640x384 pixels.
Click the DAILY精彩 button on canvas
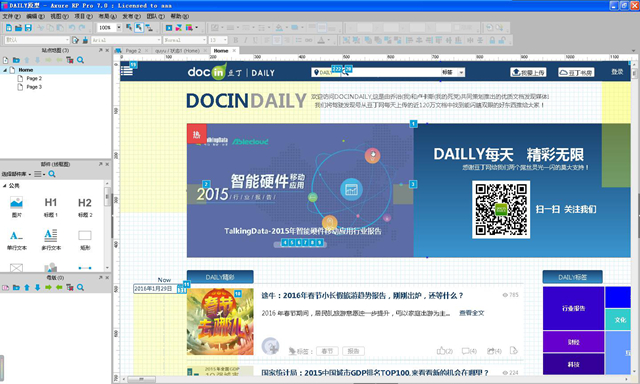(x=220, y=277)
